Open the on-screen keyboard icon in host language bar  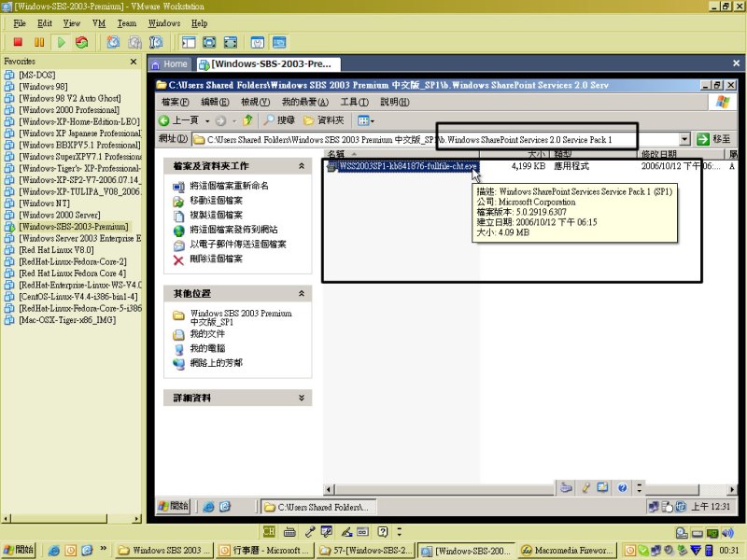289,531
